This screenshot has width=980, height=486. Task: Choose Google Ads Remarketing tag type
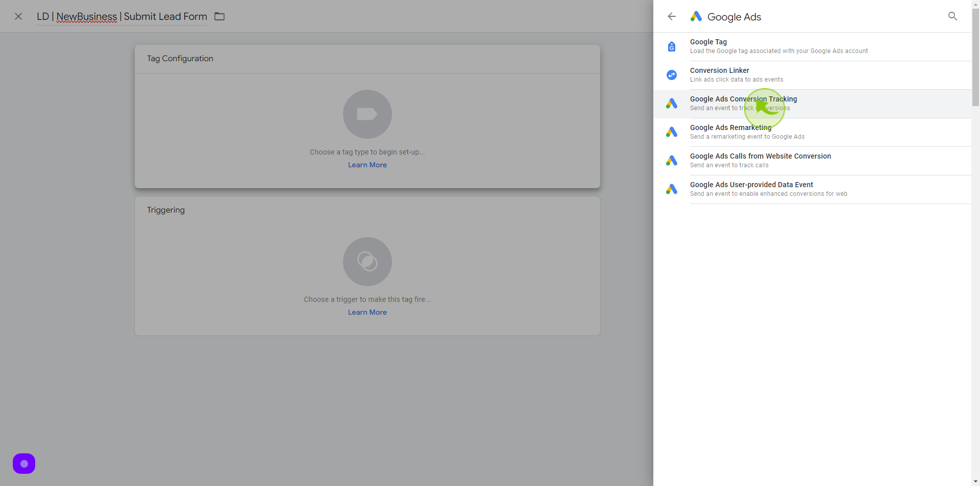[x=812, y=132]
